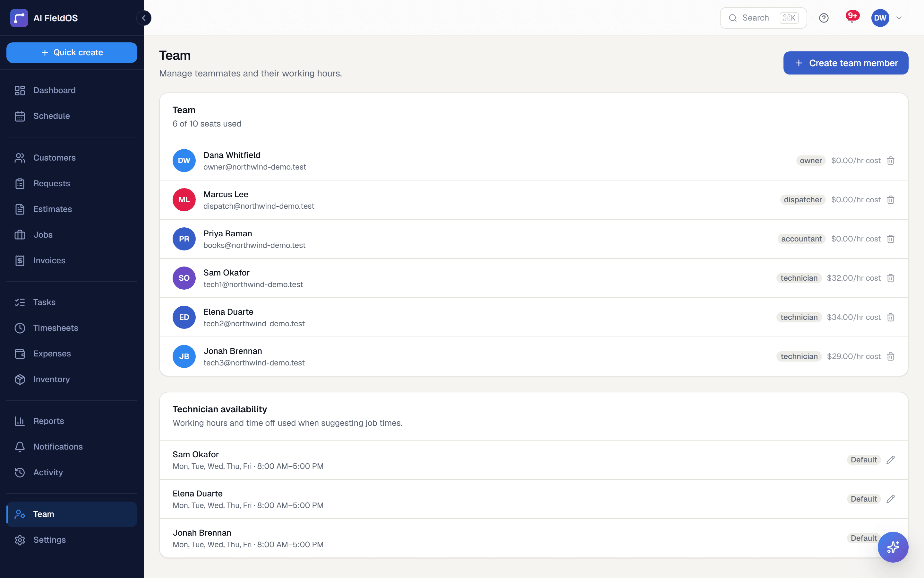The width and height of the screenshot is (924, 578).
Task: Click Elena Duarte name in team list
Action: [x=228, y=312]
